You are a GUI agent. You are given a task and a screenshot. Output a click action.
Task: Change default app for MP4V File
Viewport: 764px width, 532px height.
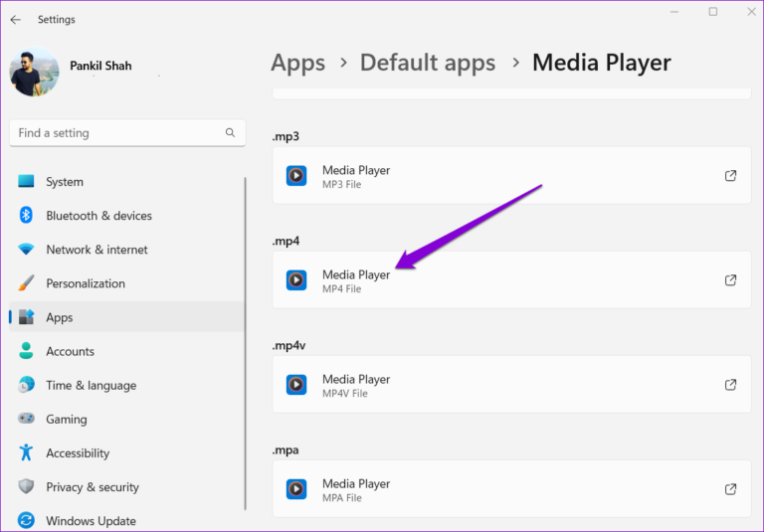511,385
